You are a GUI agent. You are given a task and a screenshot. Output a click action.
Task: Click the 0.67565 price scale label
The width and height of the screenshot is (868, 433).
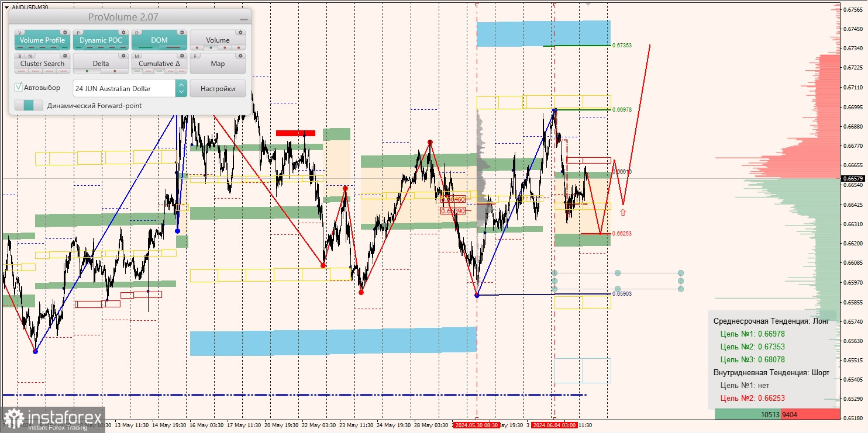pos(853,9)
